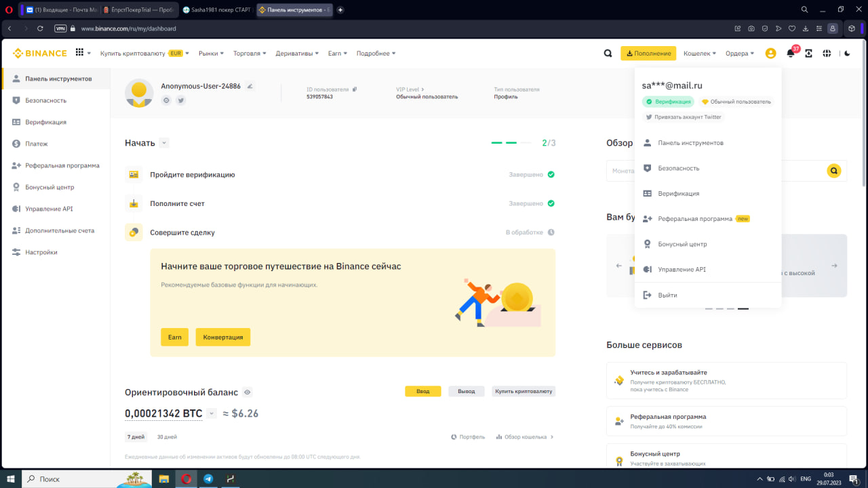Viewport: 868px width, 488px height.
Task: Open Дополнительные счета in the sidebar
Action: tap(56, 230)
